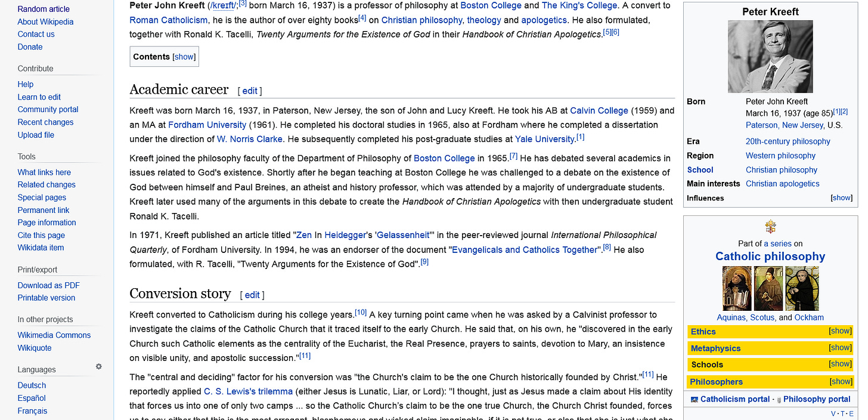Open Evangelicals and Catholics Together link

point(525,249)
